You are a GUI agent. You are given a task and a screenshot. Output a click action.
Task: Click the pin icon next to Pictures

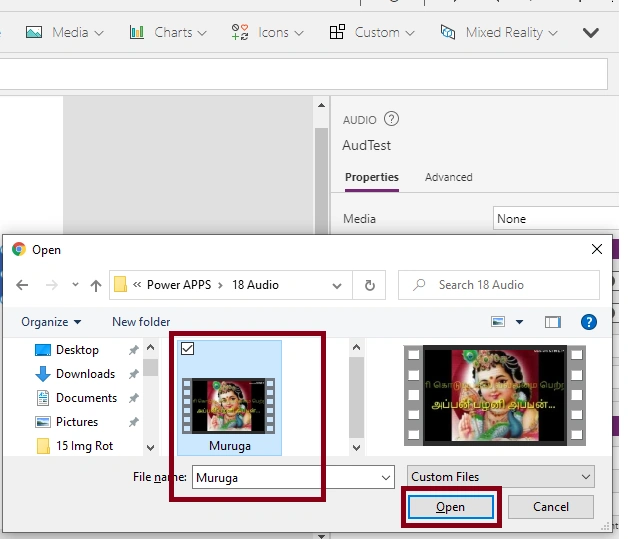(x=133, y=422)
